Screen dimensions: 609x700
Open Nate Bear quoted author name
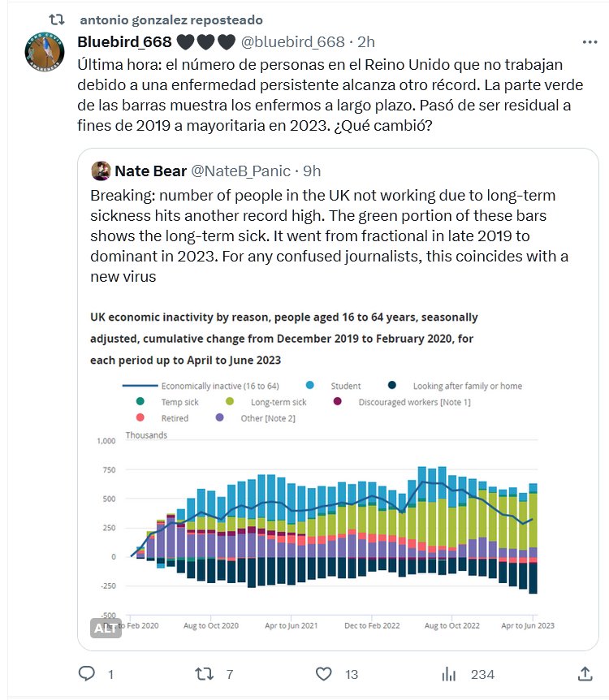point(150,171)
